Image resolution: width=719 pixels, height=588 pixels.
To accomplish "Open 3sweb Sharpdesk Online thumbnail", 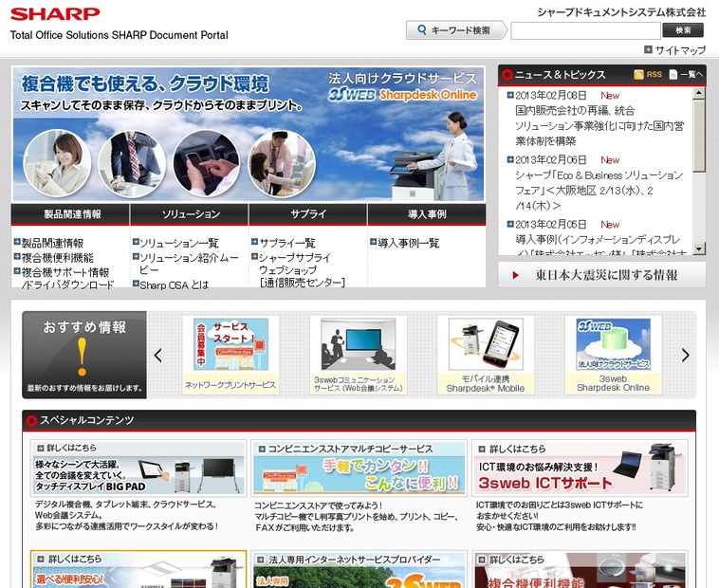I will 613,355.
